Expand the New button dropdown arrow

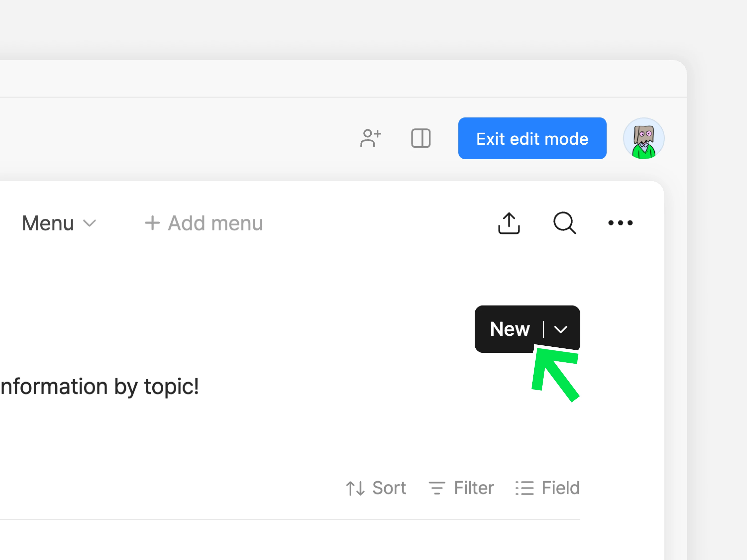click(x=560, y=329)
